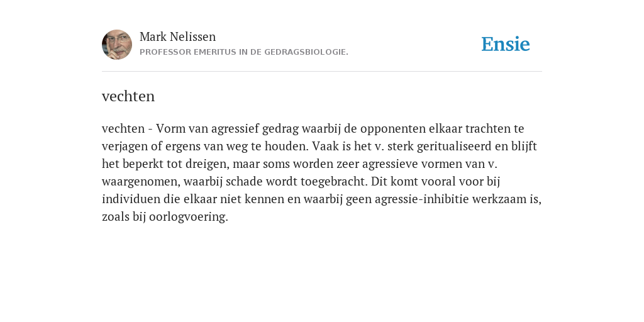Image resolution: width=644 pixels, height=322 pixels.
Task: Open the author name Mark Nelissen
Action: click(x=177, y=36)
